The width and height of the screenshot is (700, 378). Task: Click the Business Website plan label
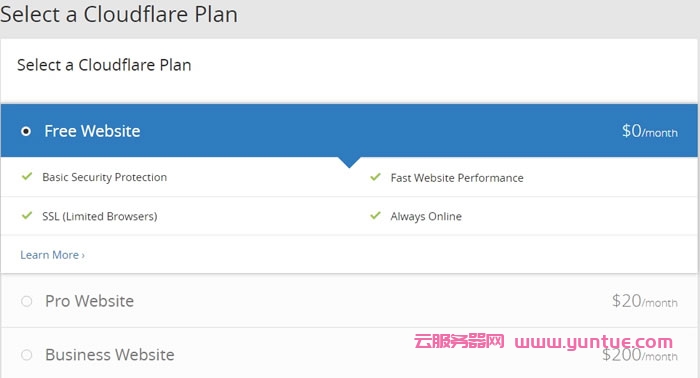click(110, 355)
